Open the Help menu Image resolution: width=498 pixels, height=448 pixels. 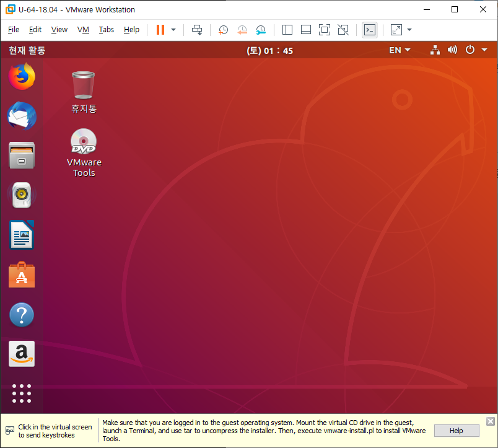pos(131,30)
